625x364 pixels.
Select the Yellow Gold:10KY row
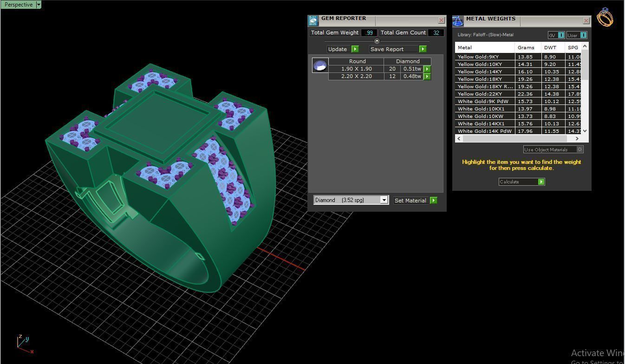(x=518, y=64)
